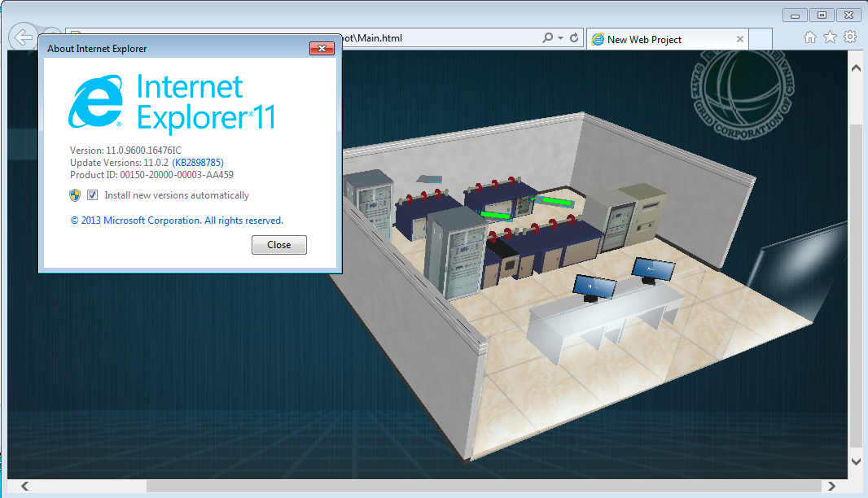Open the Tools gear menu
The height and width of the screenshot is (498, 868).
coord(850,37)
